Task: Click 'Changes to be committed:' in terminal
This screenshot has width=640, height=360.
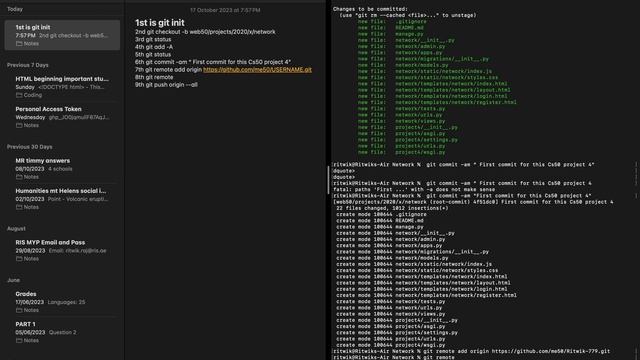Action: click(x=370, y=9)
